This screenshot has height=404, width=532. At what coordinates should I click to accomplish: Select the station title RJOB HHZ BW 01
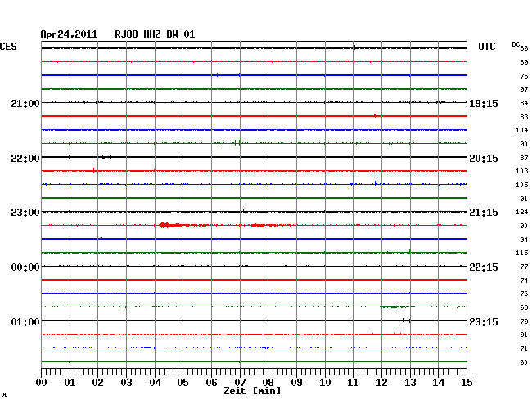click(x=155, y=34)
